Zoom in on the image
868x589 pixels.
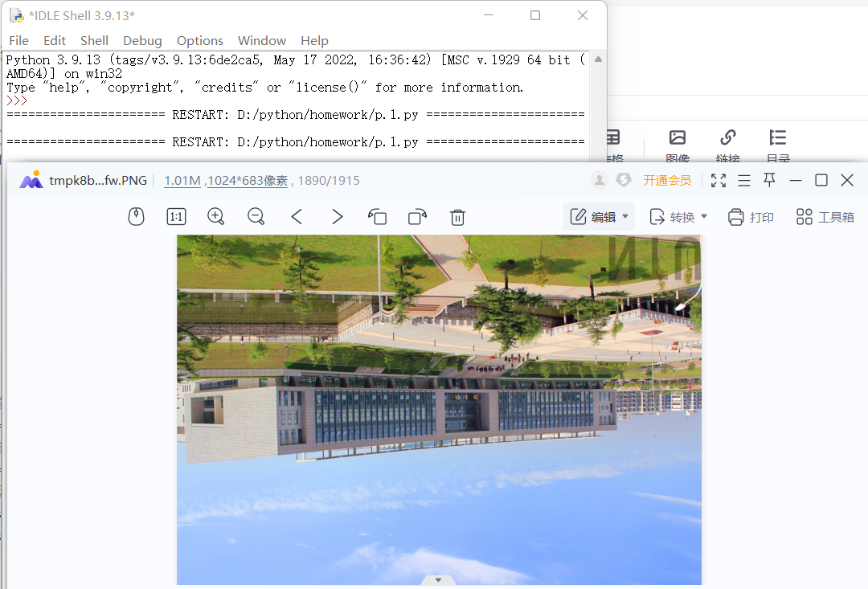tap(216, 216)
